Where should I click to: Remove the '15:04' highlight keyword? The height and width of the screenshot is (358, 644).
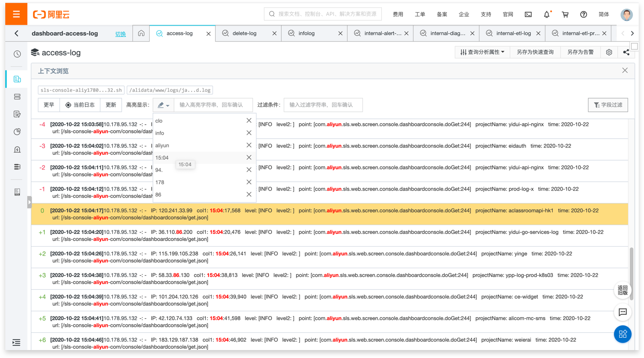click(x=249, y=158)
